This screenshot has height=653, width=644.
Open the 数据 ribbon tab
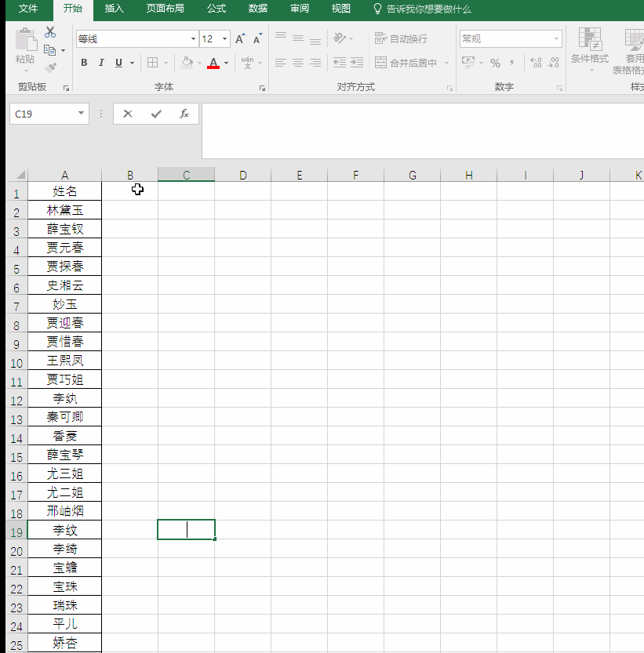257,10
